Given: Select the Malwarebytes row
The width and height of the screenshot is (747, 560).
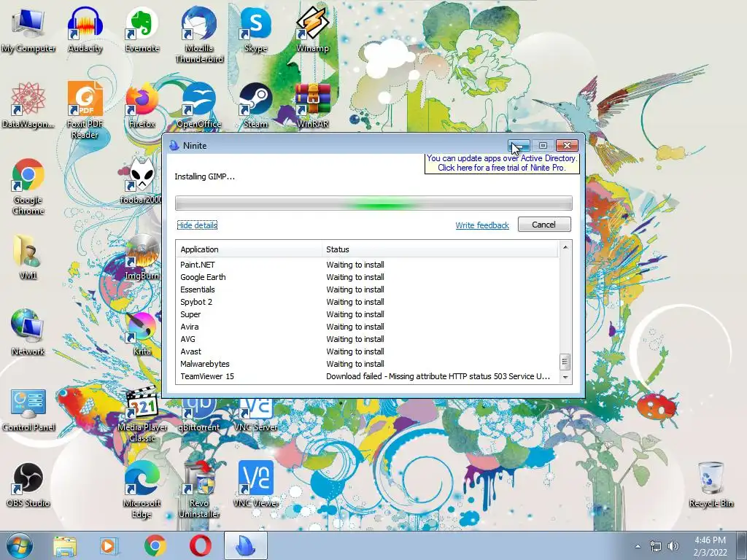Looking at the screenshot, I should pyautogui.click(x=367, y=364).
